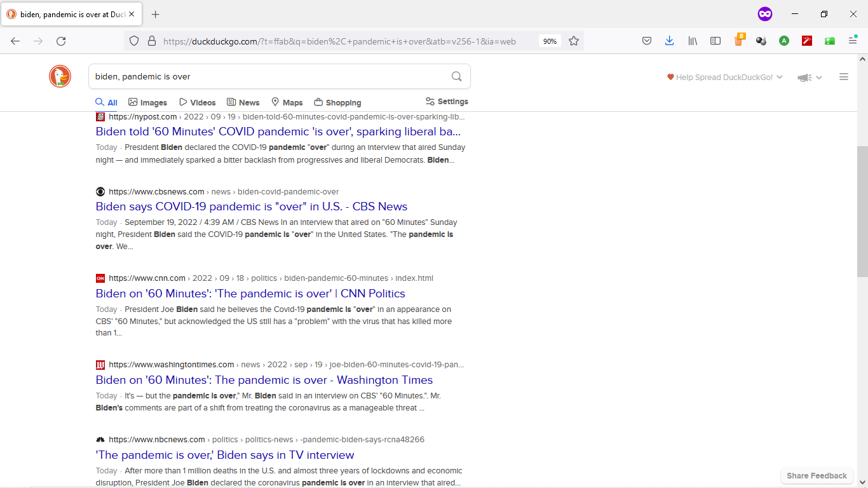Click the browser address bar URL
The height and width of the screenshot is (488, 868).
click(x=339, y=41)
